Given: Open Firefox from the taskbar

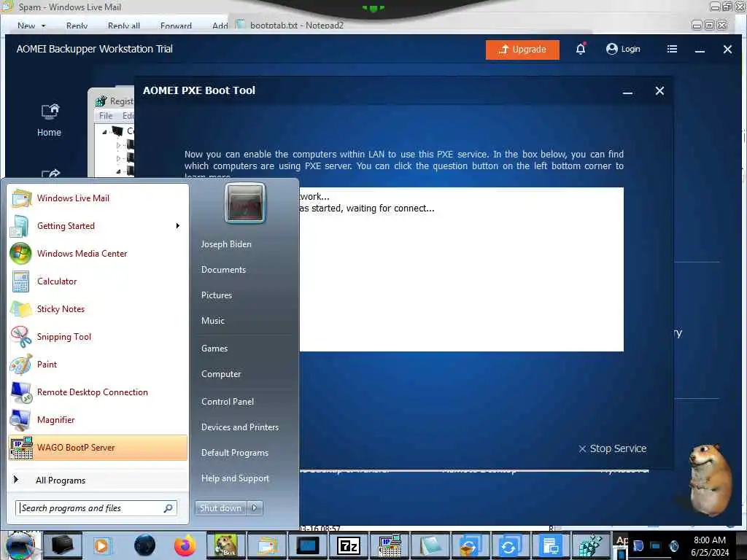Looking at the screenshot, I should [185, 545].
